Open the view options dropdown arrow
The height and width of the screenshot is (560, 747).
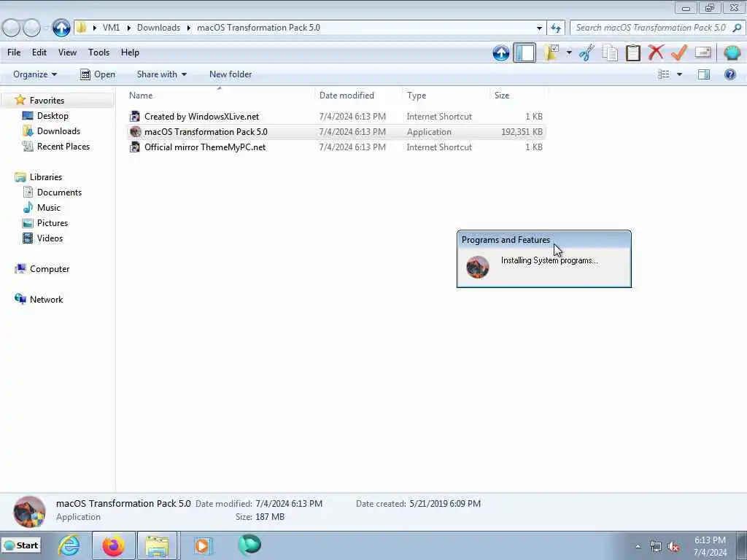[x=679, y=74]
